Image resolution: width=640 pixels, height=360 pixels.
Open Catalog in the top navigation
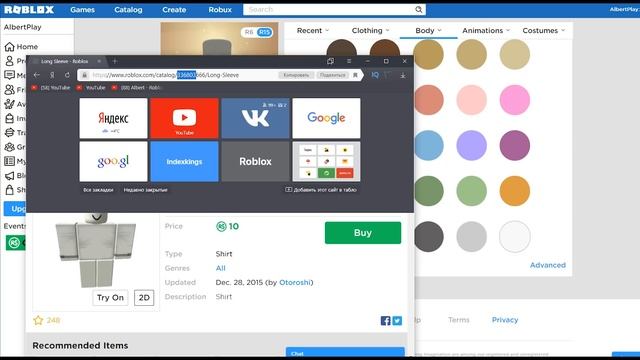128,9
